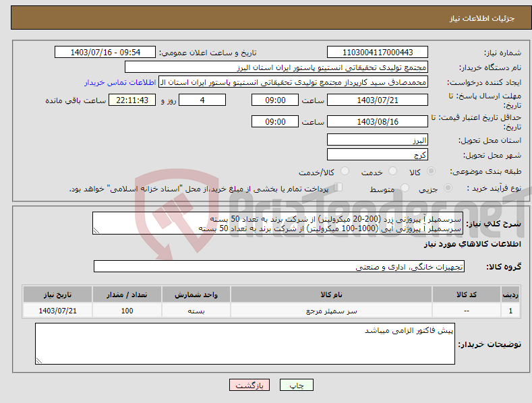Click the row number cell 1
Image resolution: width=532 pixels, height=403 pixels.
point(510,311)
